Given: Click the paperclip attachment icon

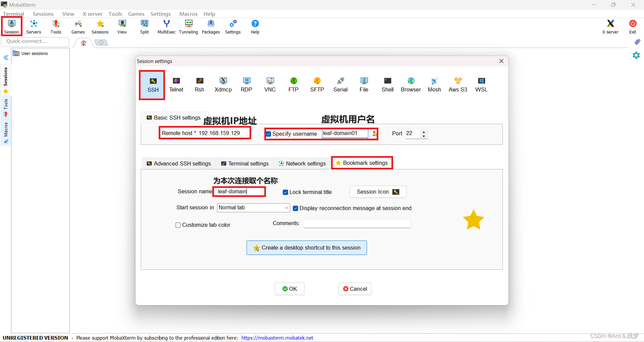Looking at the screenshot, I should coord(637,42).
